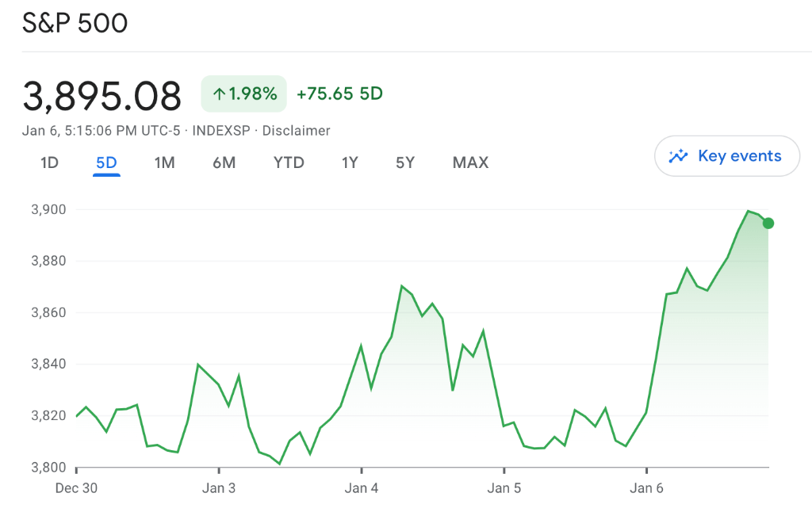
Task: Select the 1D time range tab
Action: coord(49,162)
